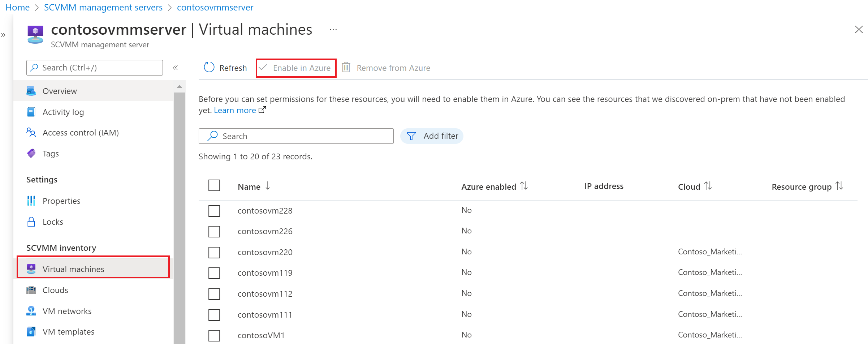
Task: Click inside the resource Search field
Action: point(296,136)
